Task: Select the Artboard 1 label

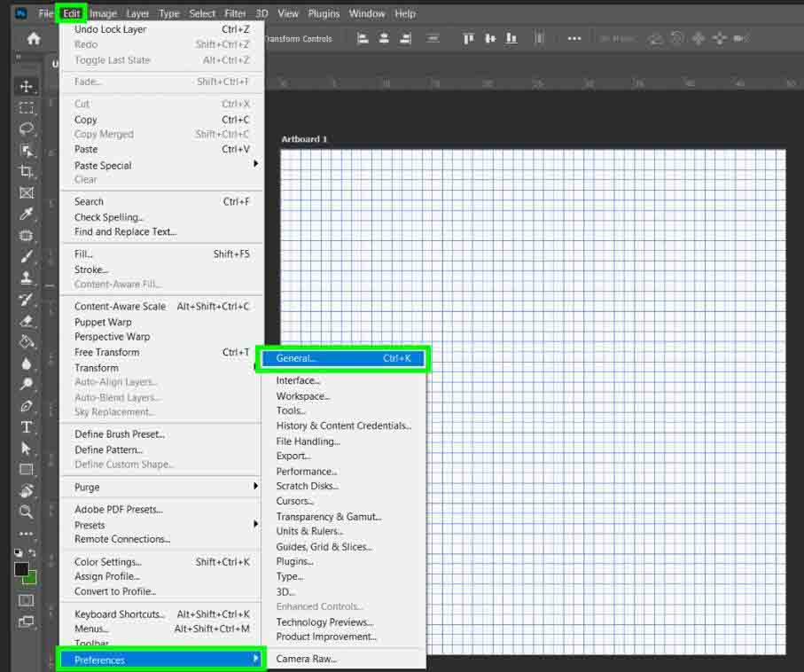Action: click(304, 139)
